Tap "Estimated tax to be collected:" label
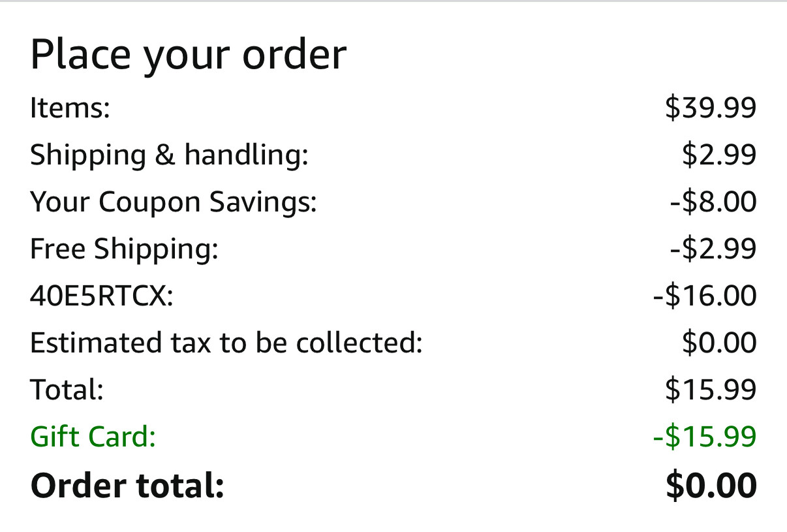 point(226,343)
